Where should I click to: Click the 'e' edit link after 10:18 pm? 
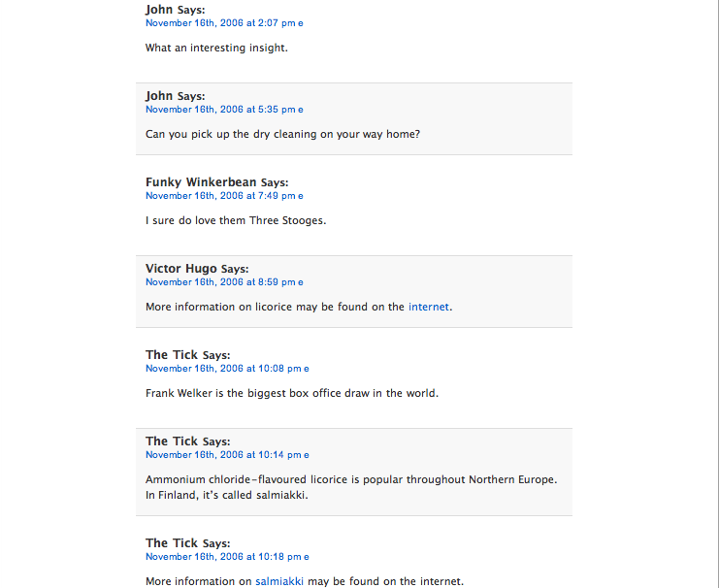click(x=307, y=557)
